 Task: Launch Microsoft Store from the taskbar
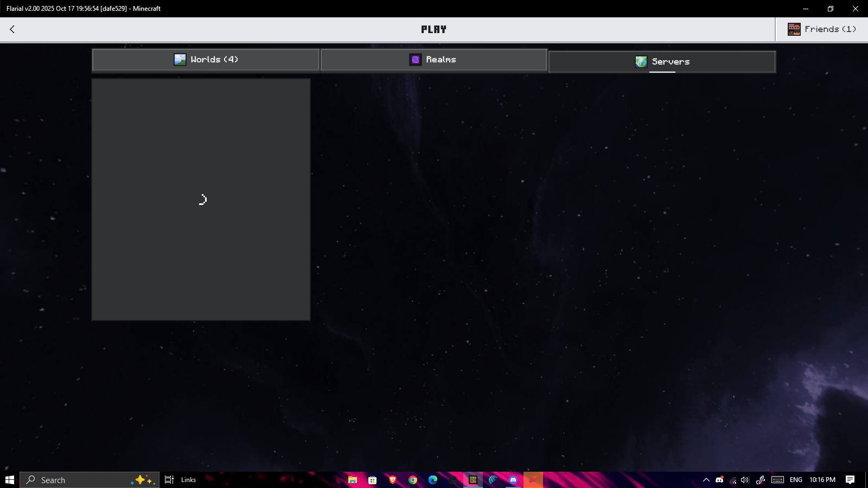tap(373, 480)
